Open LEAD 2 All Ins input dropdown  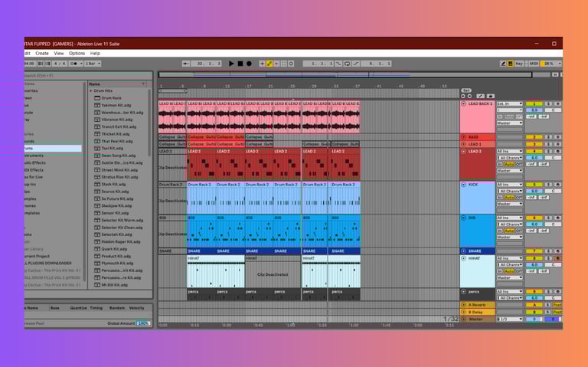pos(510,151)
